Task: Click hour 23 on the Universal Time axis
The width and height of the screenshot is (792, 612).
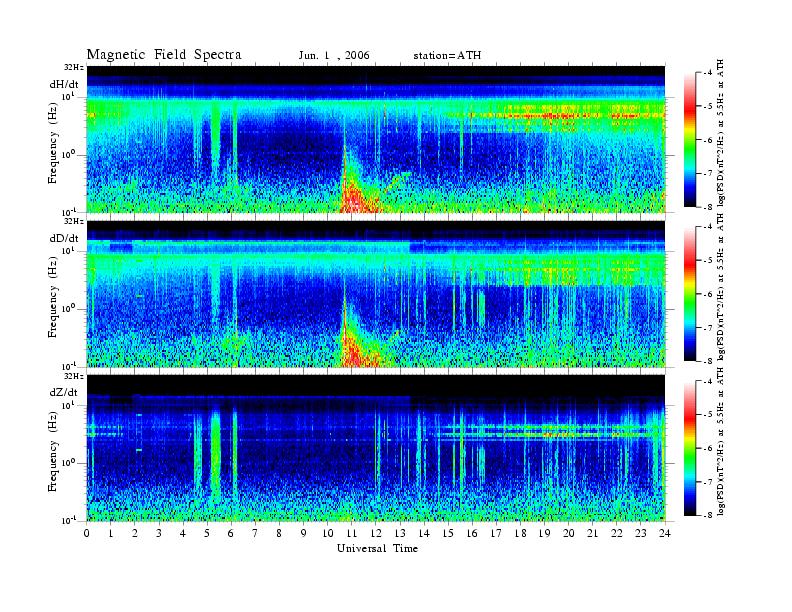Action: (641, 533)
